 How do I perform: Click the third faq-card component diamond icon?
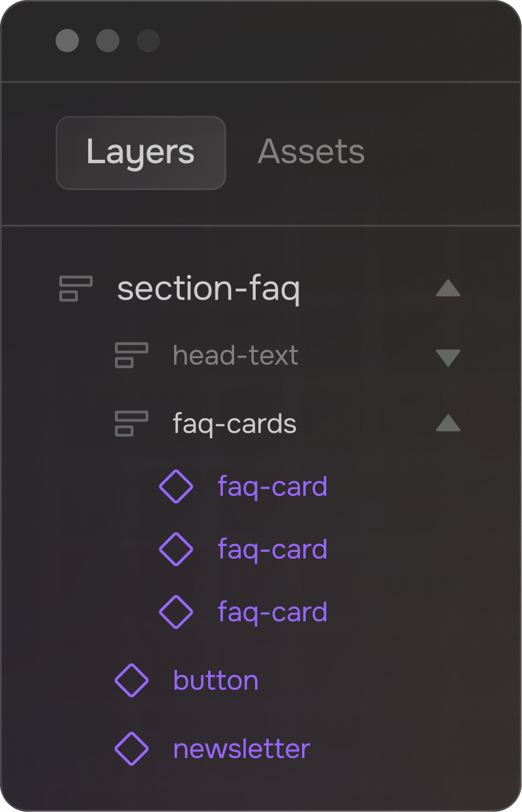[176, 612]
